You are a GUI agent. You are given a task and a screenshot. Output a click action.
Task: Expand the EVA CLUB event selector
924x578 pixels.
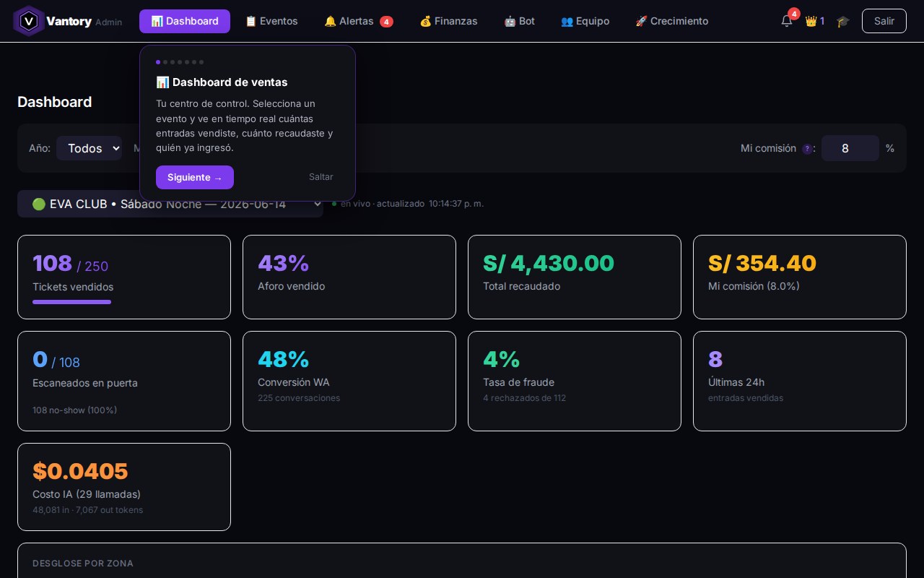tap(170, 204)
